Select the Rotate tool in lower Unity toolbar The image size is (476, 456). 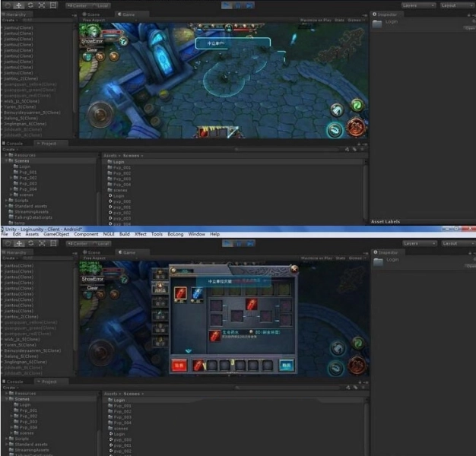[30, 243]
